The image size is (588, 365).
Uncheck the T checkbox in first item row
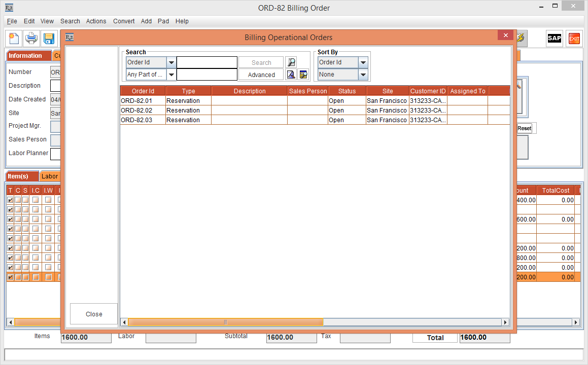coord(10,200)
